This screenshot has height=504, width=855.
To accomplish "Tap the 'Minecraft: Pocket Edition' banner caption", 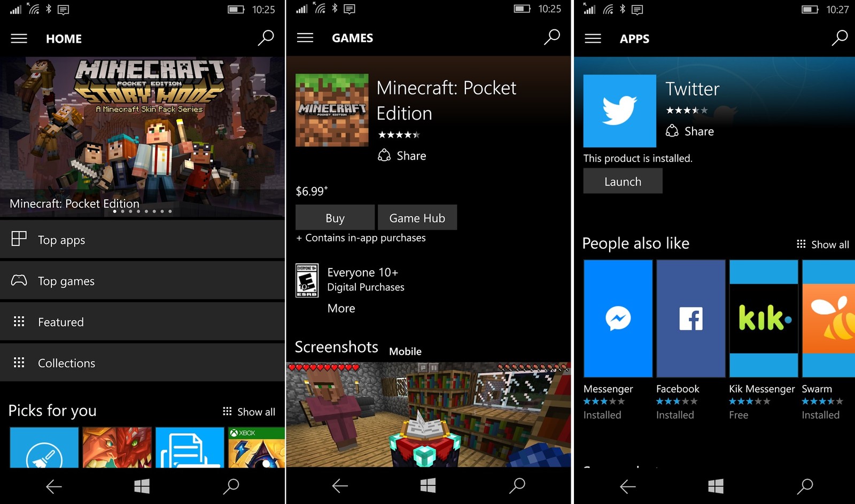I will pyautogui.click(x=74, y=203).
